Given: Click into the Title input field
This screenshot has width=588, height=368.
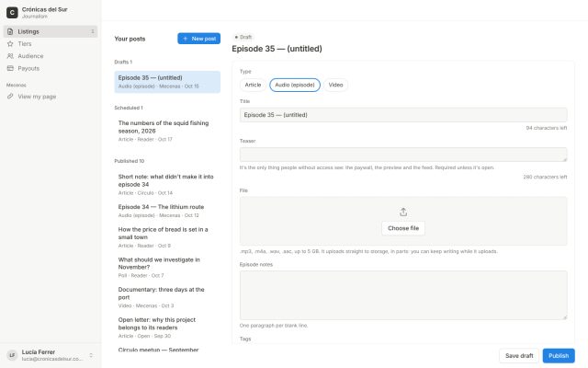Looking at the screenshot, I should pyautogui.click(x=403, y=115).
